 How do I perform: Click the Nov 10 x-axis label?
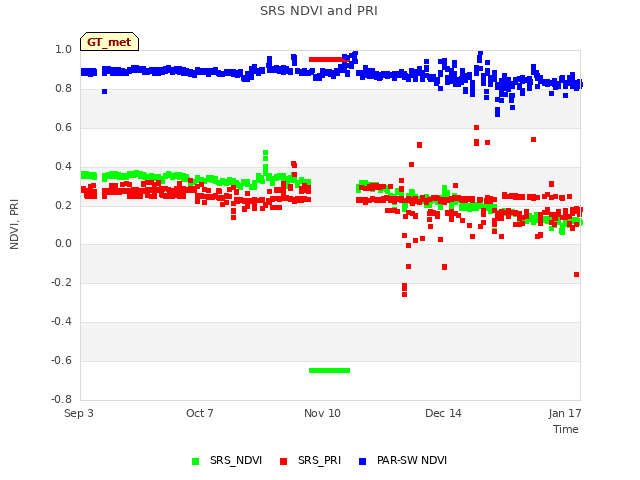pyautogui.click(x=322, y=413)
